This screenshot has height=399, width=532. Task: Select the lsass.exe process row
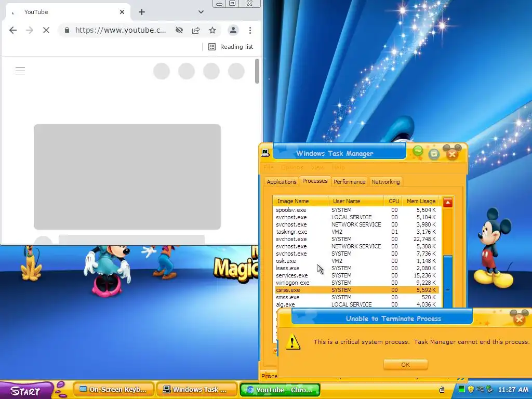point(357,268)
